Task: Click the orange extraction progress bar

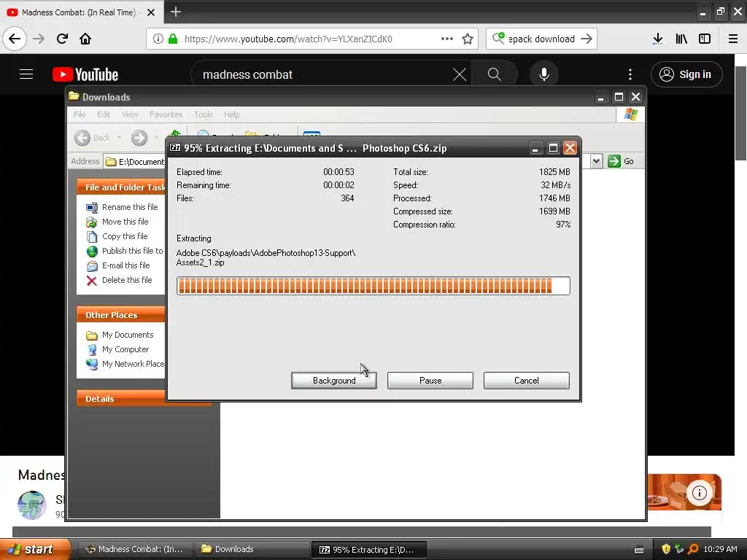Action: click(373, 286)
